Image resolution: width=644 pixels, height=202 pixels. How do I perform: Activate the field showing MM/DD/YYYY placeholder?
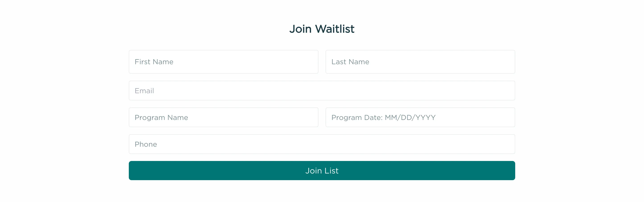pos(420,117)
